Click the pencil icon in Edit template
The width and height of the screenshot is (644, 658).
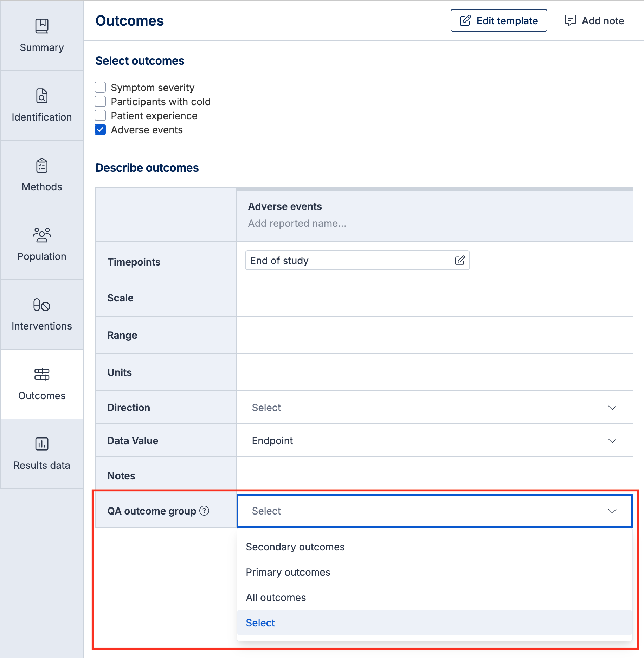pos(465,20)
